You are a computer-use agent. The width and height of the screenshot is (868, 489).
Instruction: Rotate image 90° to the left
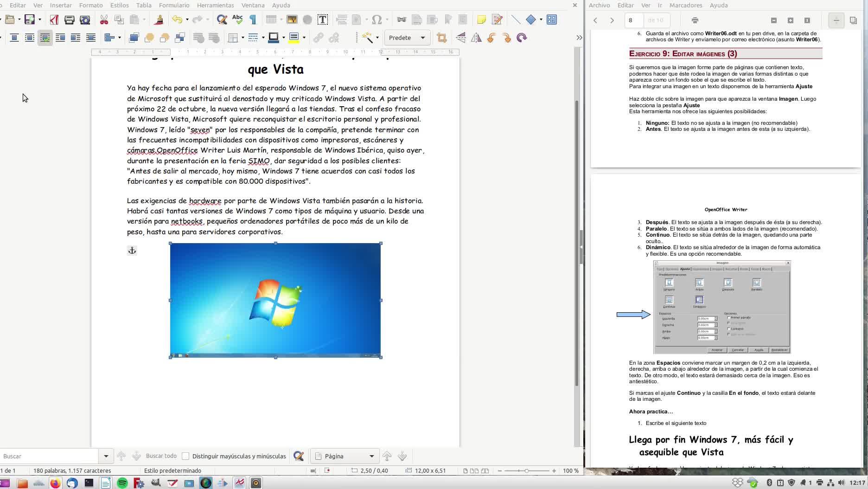point(491,38)
